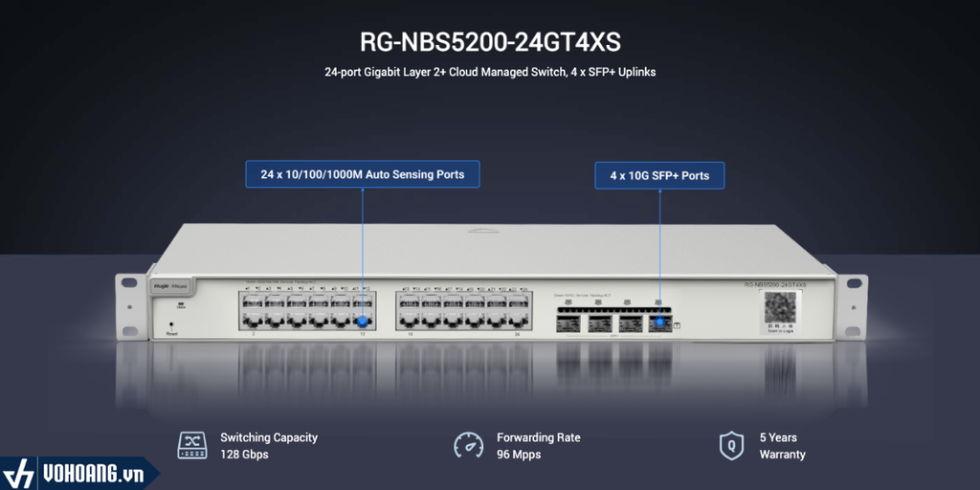This screenshot has height=490, width=980.
Task: Click the Forwarding Rate speedometer icon
Action: (469, 446)
